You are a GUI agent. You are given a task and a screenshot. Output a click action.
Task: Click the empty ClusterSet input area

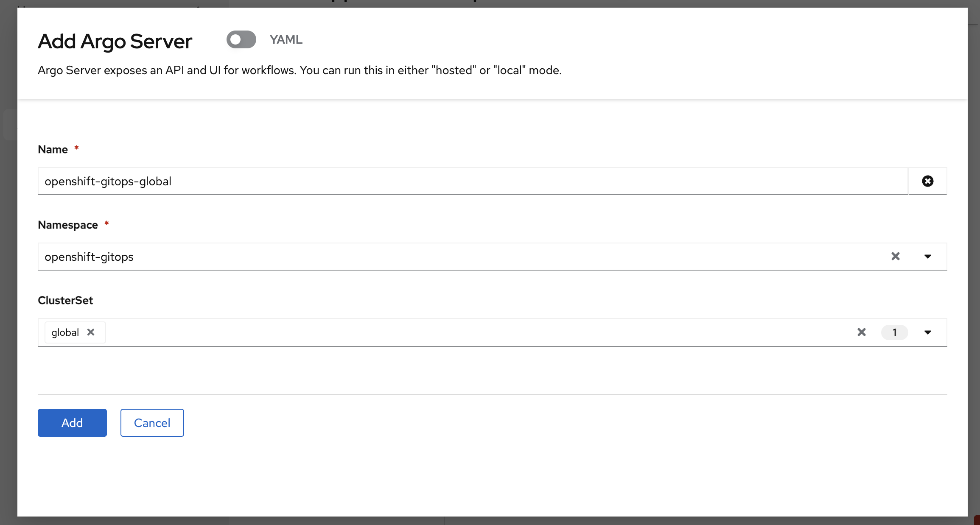pos(467,332)
